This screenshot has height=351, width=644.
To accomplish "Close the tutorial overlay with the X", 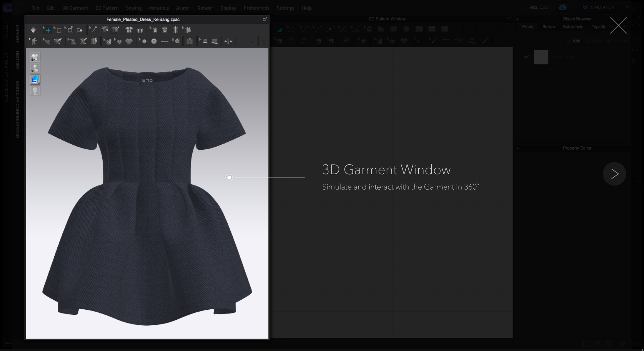I will [618, 25].
